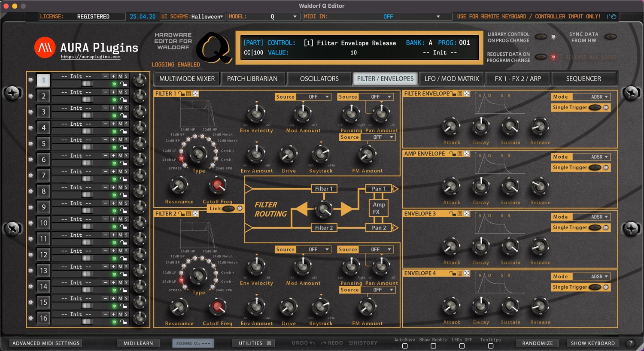Viewport: 644px width, 351px height.
Task: Toggle Request Data on Program Change switch
Action: coord(541,57)
